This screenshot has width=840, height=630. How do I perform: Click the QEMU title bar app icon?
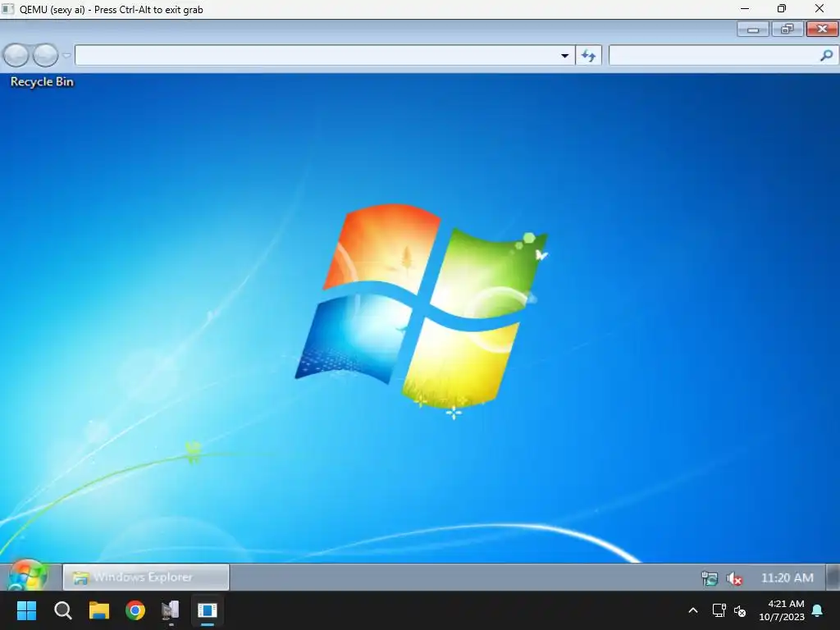pyautogui.click(x=7, y=9)
